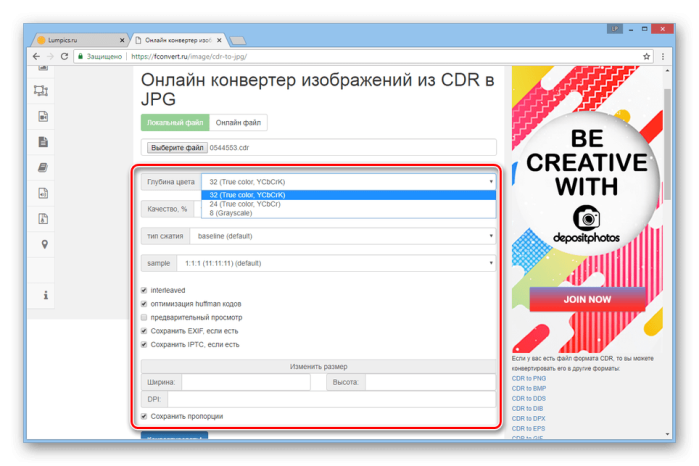The width and height of the screenshot is (699, 466).
Task: Open the info sidebar icon
Action: (x=45, y=295)
